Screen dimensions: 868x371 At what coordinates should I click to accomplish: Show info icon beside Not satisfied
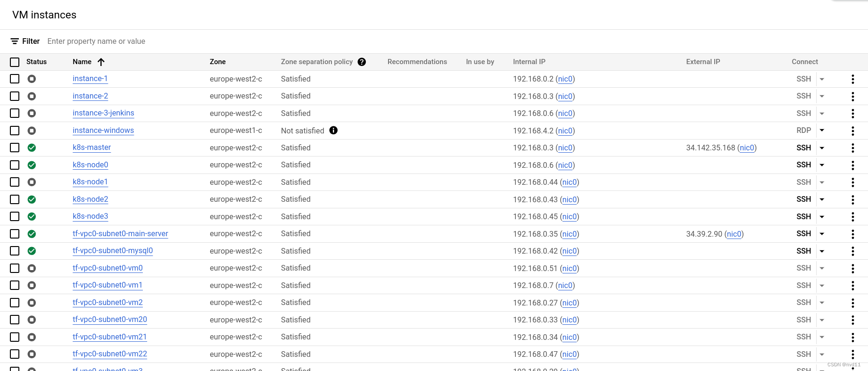point(333,131)
